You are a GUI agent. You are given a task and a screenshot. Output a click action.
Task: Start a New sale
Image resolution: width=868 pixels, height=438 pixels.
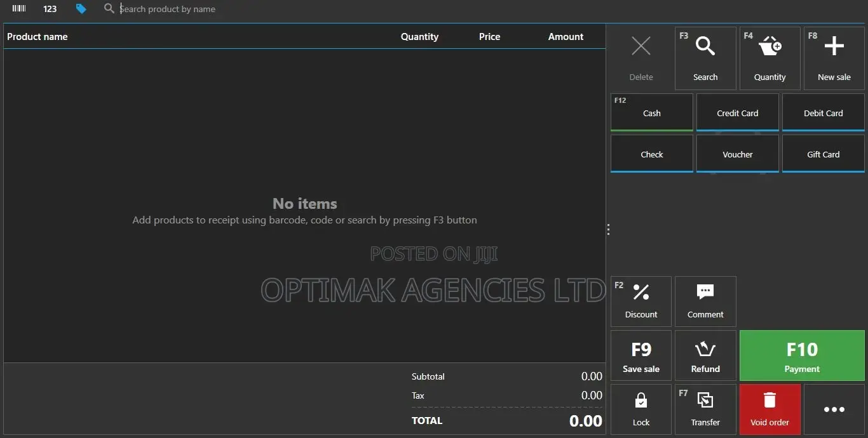pos(834,58)
